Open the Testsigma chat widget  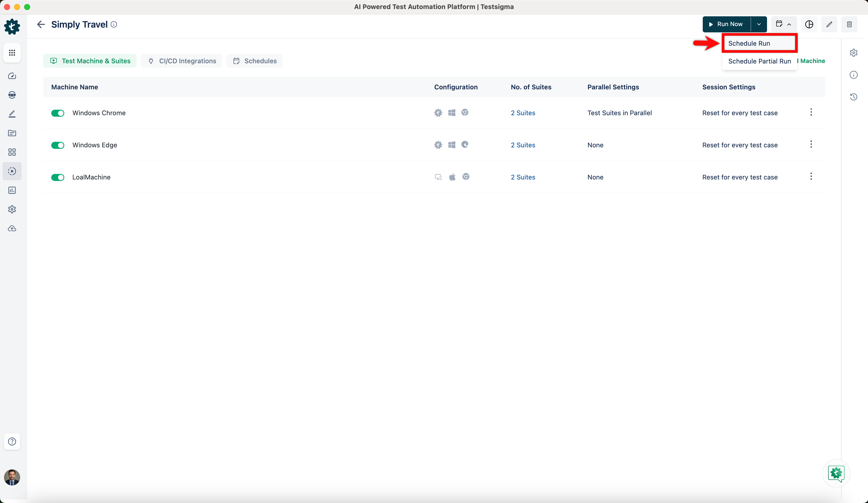(x=836, y=473)
